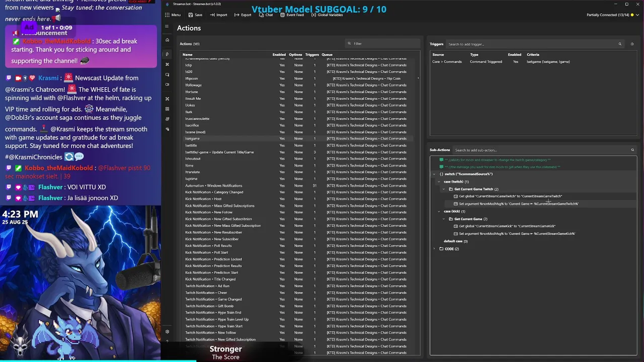The image size is (644, 362).
Task: Open the Event Feed from the toolbar
Action: (291, 15)
